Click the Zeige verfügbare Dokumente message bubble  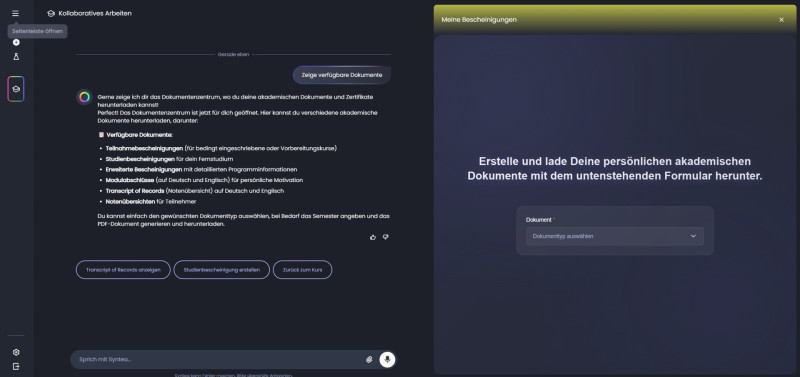coord(342,75)
